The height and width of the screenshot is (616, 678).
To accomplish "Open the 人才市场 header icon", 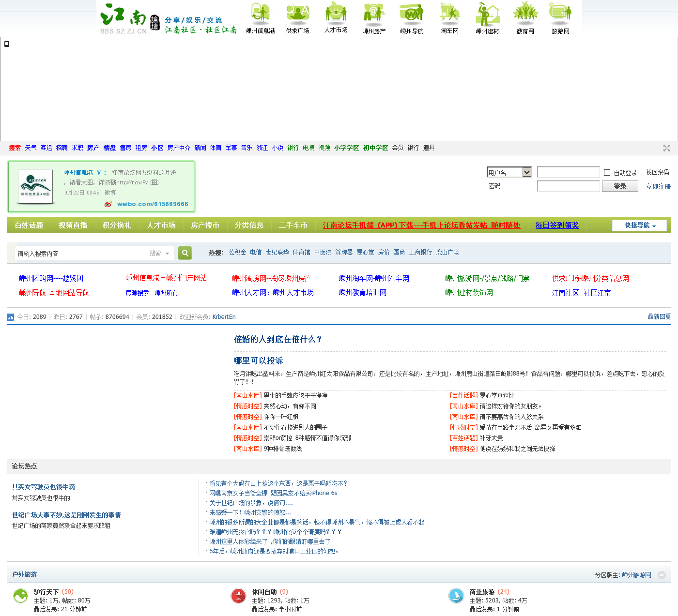I will point(336,17).
